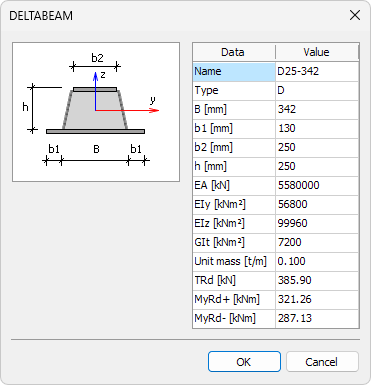Select the EIz [kNm²] label cell
This screenshot has width=371, height=385.
(x=234, y=224)
